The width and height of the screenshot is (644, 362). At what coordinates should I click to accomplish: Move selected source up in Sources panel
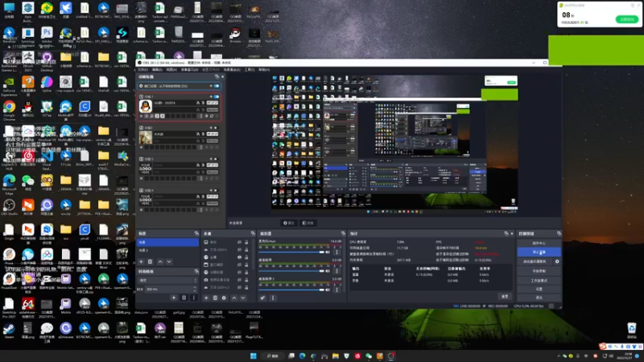point(234,298)
